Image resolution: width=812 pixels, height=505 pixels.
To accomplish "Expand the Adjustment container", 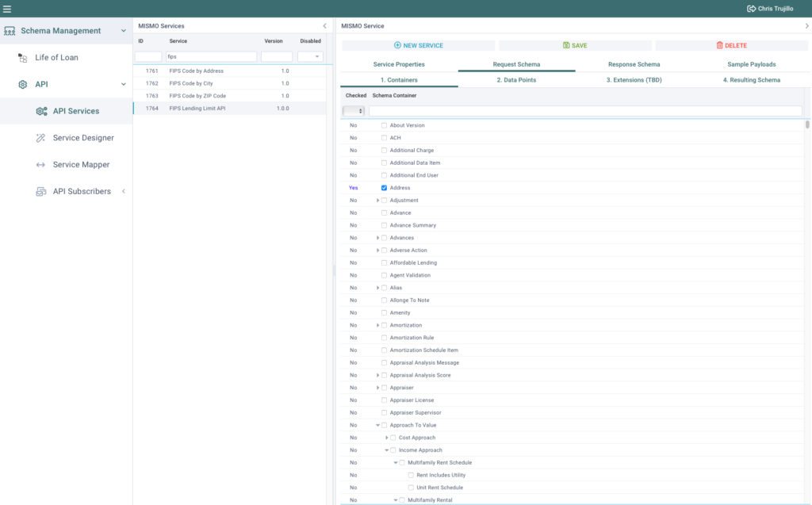I will coord(377,201).
